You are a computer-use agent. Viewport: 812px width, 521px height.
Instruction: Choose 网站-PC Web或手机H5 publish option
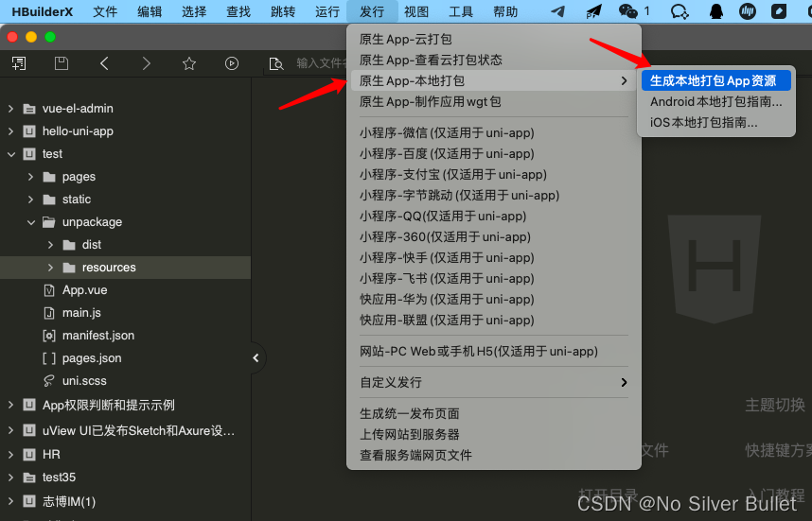pos(493,352)
